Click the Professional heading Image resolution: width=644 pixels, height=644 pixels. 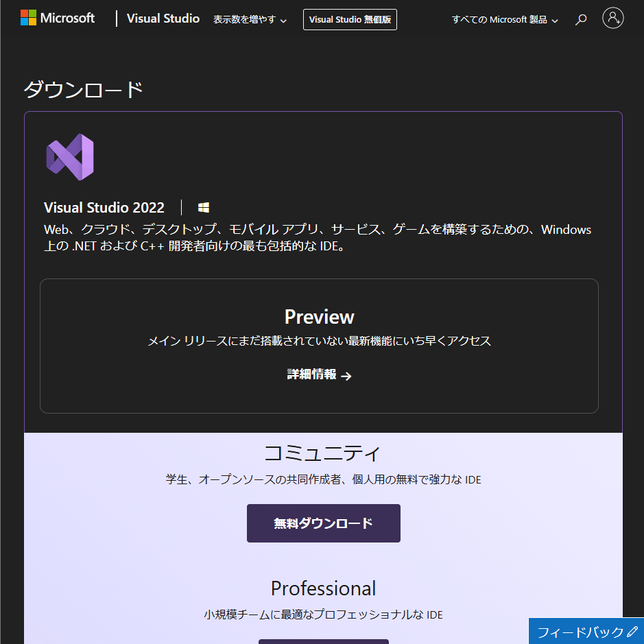coord(323,588)
